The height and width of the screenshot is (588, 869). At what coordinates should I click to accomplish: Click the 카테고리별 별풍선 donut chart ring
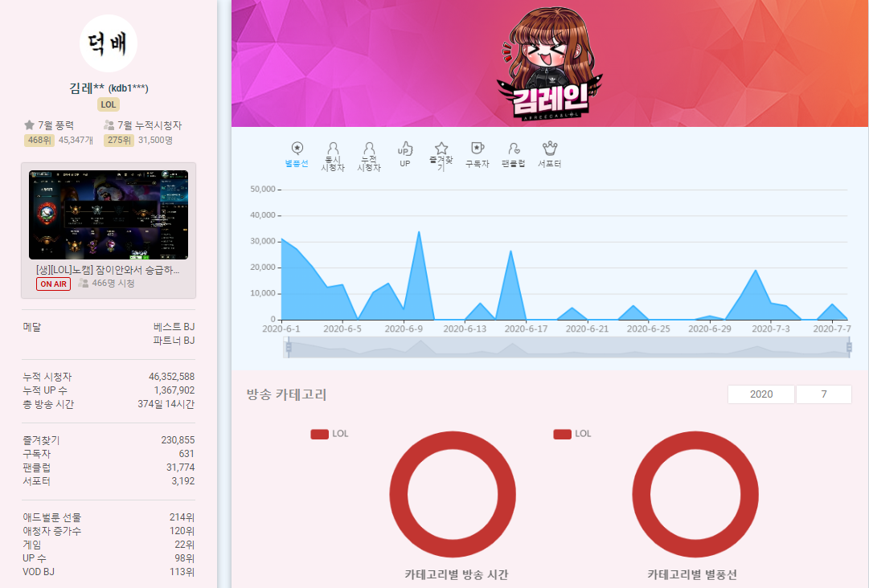point(640,495)
